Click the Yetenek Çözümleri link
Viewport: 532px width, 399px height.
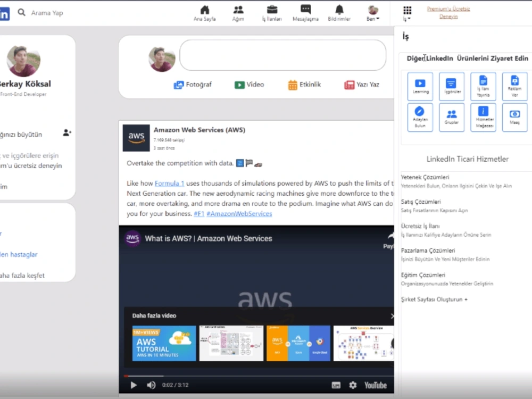[x=425, y=177]
